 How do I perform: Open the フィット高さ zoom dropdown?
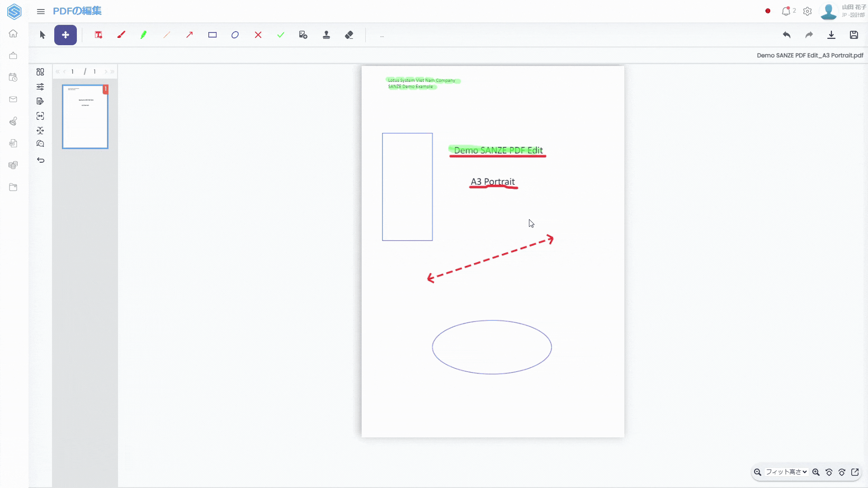pos(786,472)
